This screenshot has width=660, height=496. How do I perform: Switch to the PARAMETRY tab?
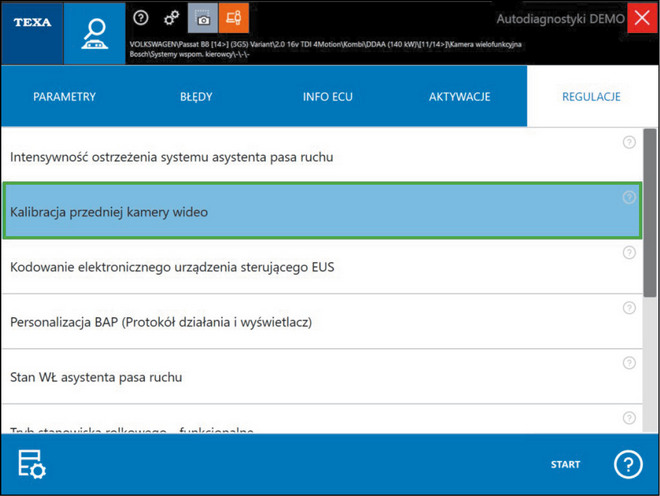click(64, 97)
